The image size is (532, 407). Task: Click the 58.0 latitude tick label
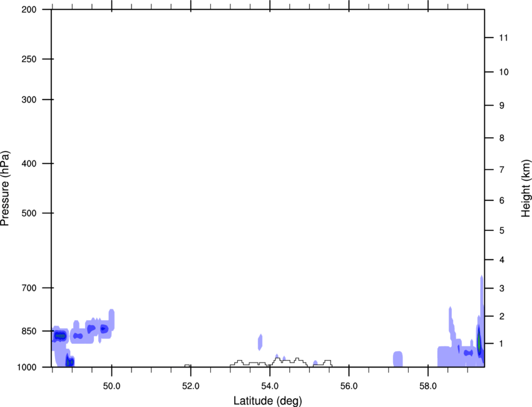[x=428, y=386]
